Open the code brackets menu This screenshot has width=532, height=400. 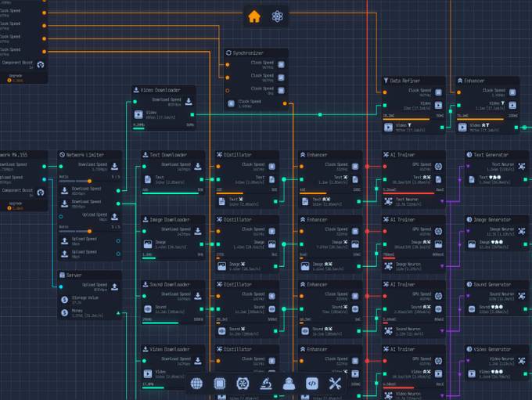(312, 384)
